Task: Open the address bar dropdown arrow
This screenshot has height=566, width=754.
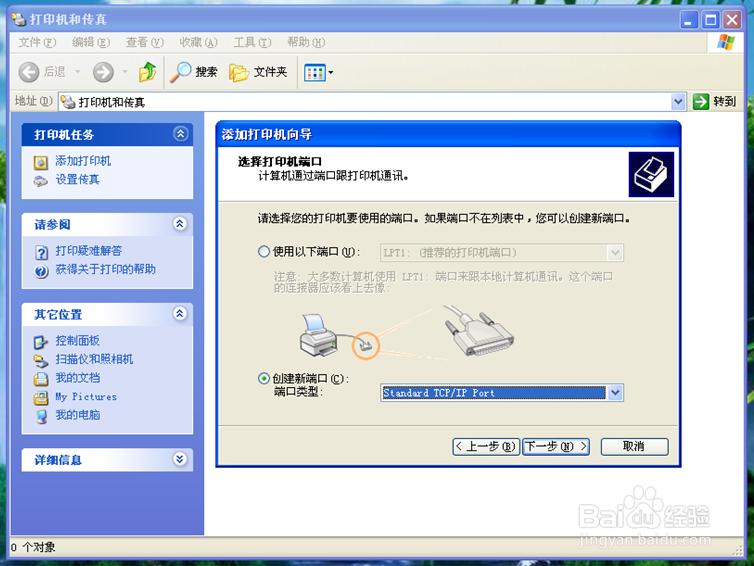Action: [678, 101]
